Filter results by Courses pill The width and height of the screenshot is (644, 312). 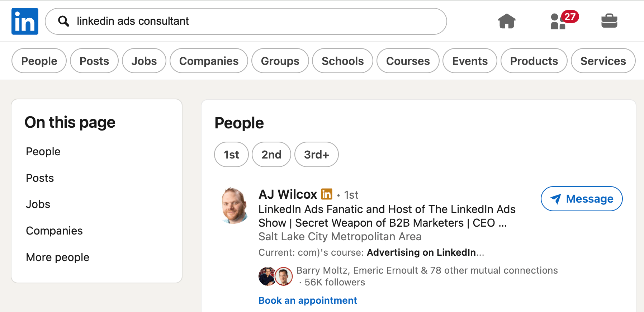click(408, 61)
